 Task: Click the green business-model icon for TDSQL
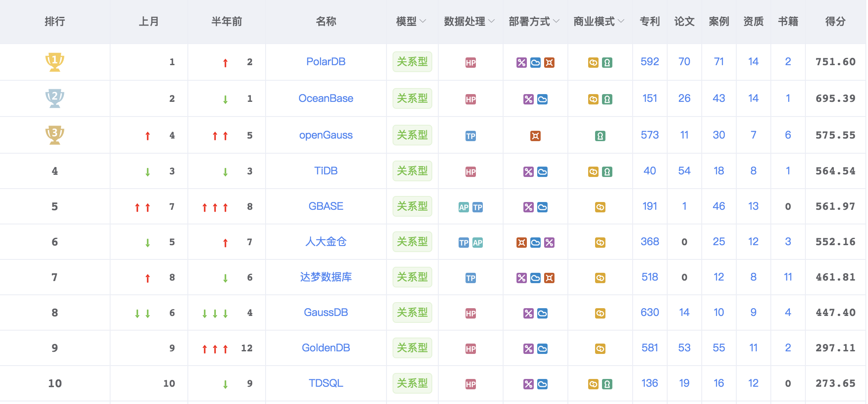607,384
